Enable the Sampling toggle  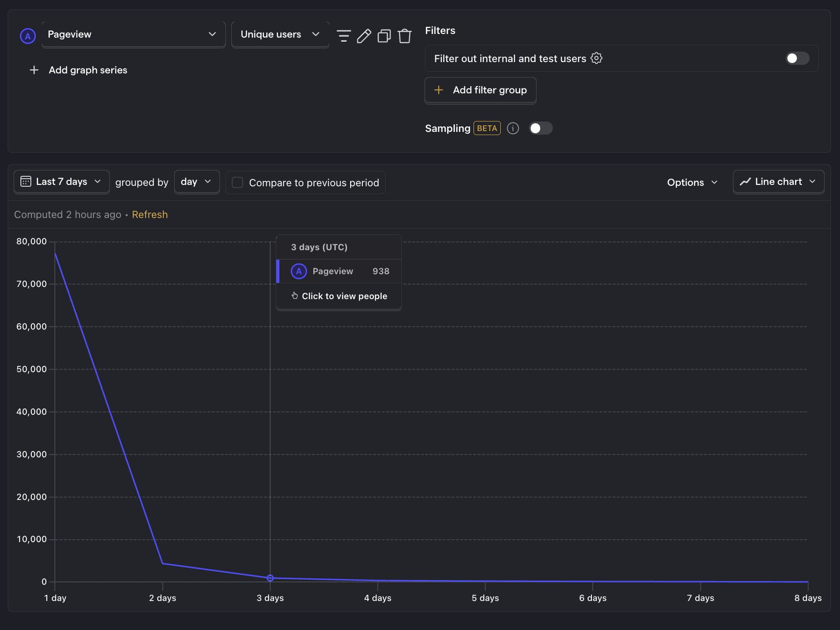click(x=541, y=128)
